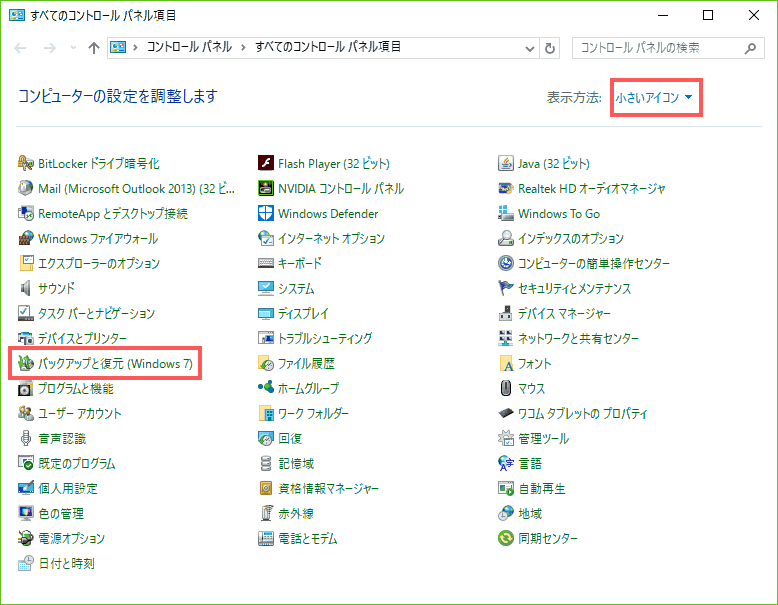
Task: Open the プログラムと機能 link
Action: pyautogui.click(x=76, y=389)
